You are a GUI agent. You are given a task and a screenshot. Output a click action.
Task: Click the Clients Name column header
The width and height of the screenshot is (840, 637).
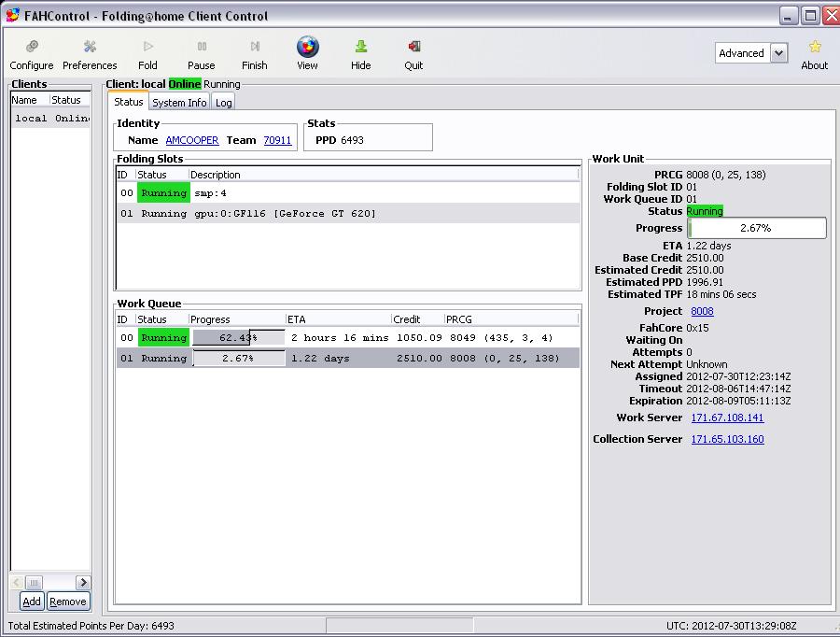point(30,100)
